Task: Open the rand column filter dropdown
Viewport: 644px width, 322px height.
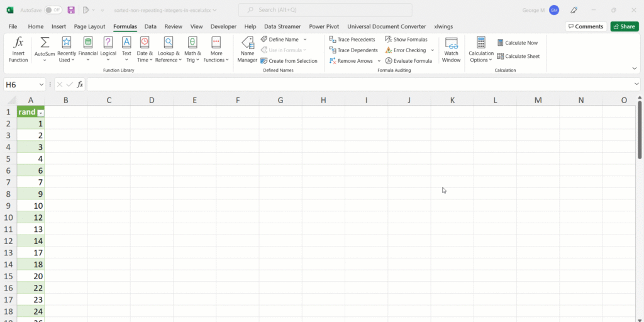Action: point(41,113)
